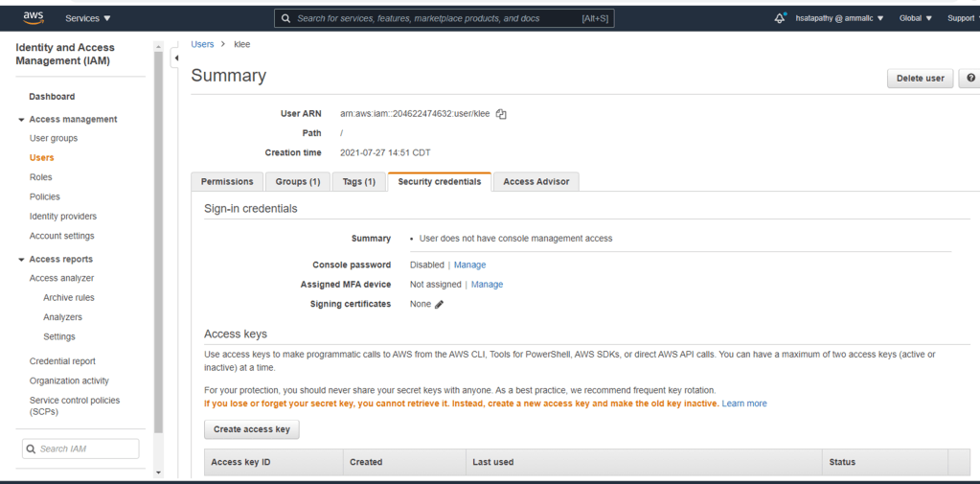Edit signing certificates with pencil icon
The height and width of the screenshot is (484, 980).
coord(440,305)
